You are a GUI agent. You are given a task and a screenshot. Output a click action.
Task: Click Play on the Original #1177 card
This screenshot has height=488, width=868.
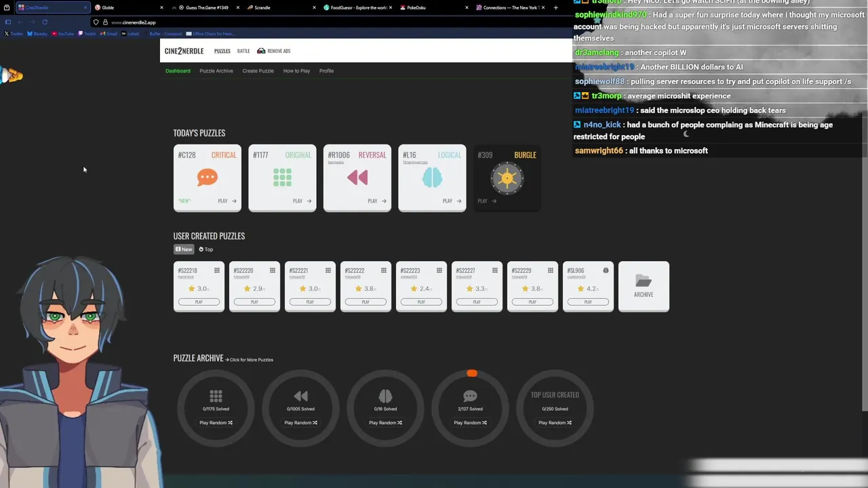click(302, 201)
